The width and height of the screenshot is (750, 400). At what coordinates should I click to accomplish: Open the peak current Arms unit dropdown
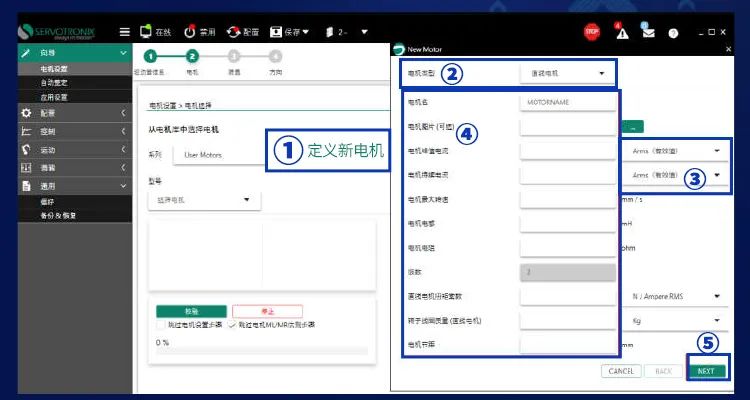tap(676, 151)
